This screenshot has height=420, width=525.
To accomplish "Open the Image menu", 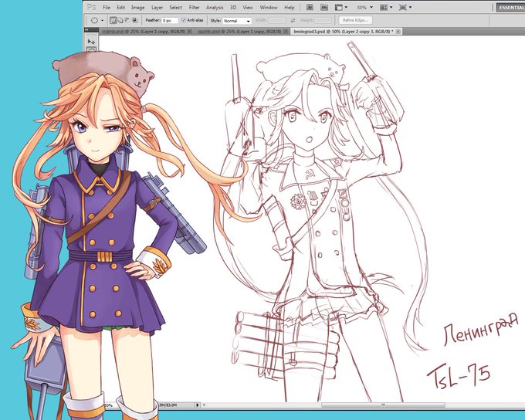I will pyautogui.click(x=137, y=8).
